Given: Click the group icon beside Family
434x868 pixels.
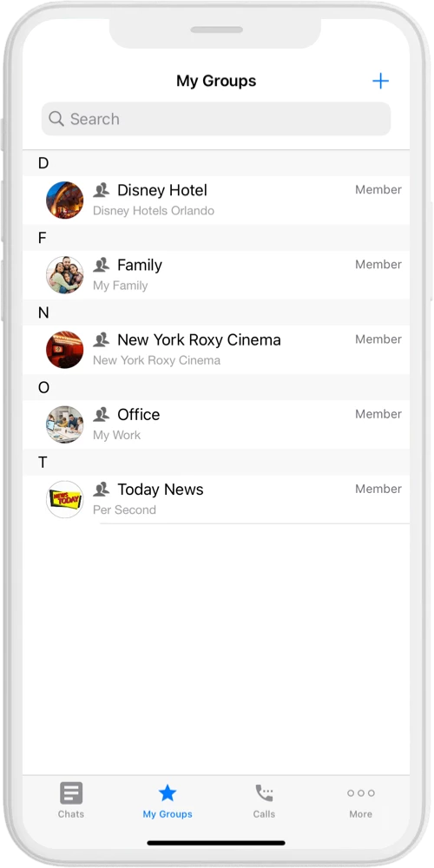Looking at the screenshot, I should coord(101,265).
